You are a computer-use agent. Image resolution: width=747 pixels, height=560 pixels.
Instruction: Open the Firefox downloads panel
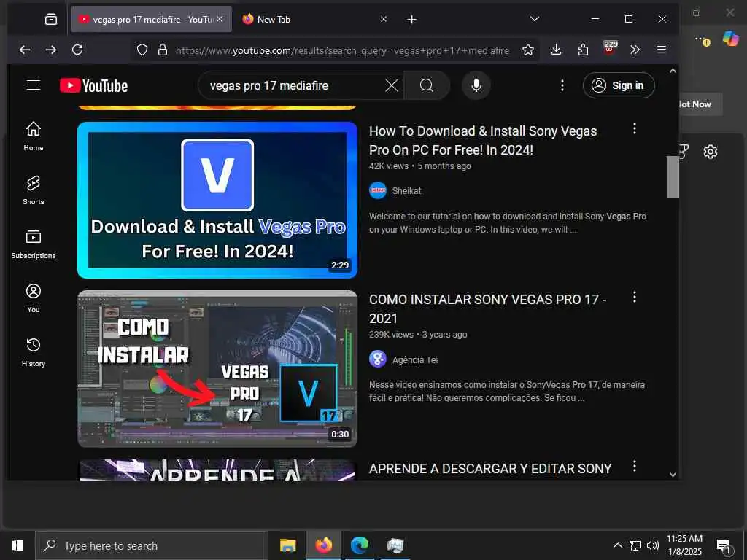[x=556, y=50]
